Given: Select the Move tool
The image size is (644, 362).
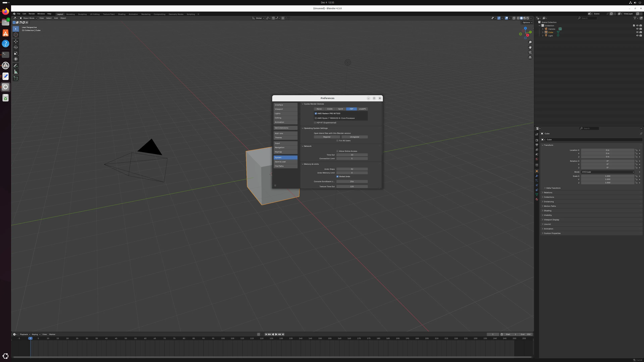Looking at the screenshot, I should (x=16, y=41).
